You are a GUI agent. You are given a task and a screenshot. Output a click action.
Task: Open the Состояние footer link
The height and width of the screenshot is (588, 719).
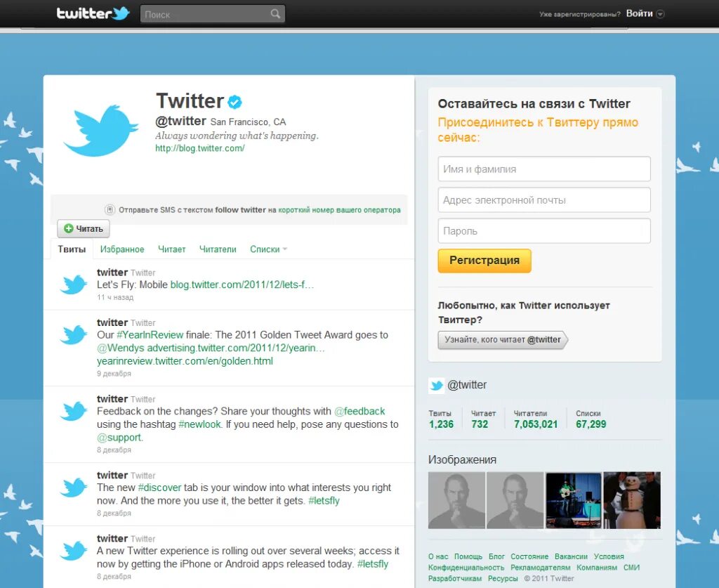coord(529,556)
